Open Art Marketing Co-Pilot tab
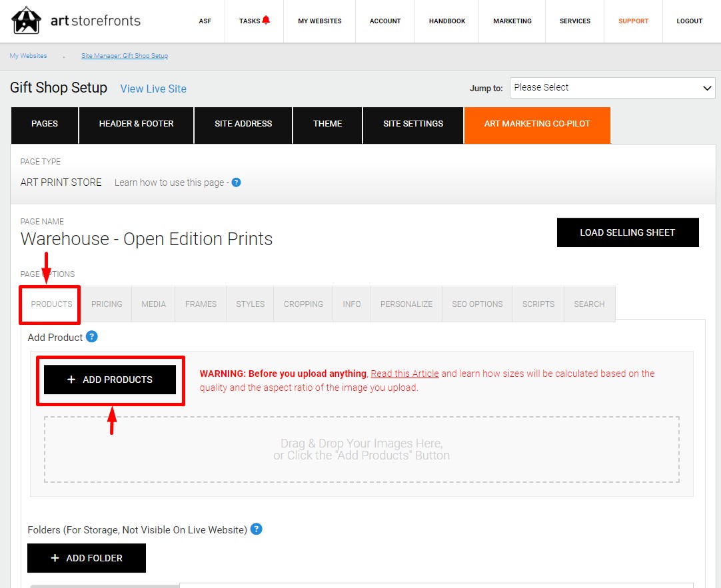Viewport: 721px width, 588px height. pyautogui.click(x=537, y=124)
